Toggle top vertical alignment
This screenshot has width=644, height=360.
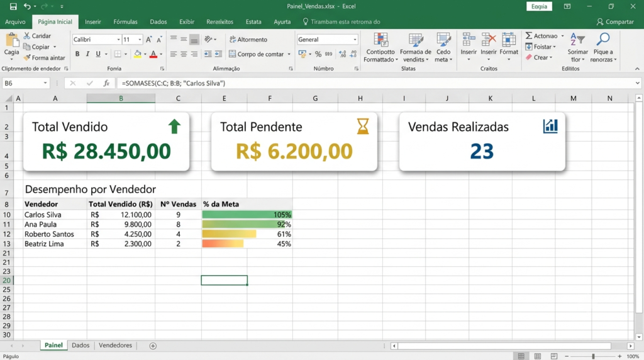pos(174,39)
